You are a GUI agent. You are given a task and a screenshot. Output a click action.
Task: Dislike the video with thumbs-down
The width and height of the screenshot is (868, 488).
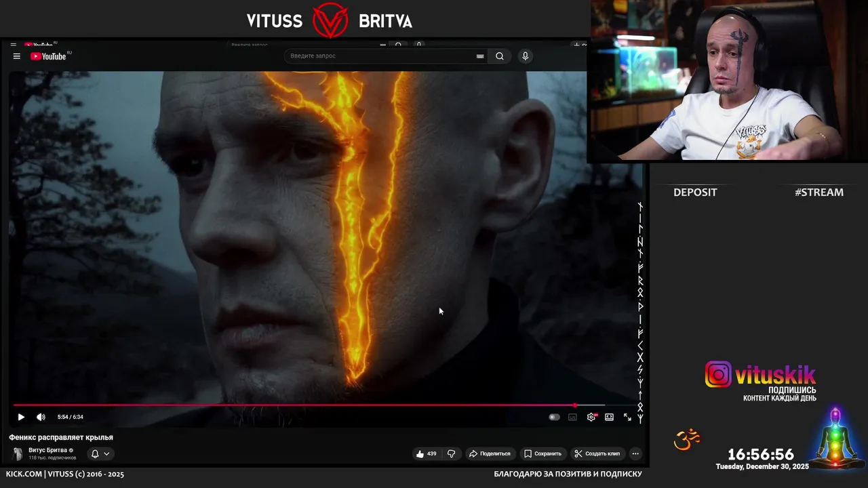click(x=452, y=453)
